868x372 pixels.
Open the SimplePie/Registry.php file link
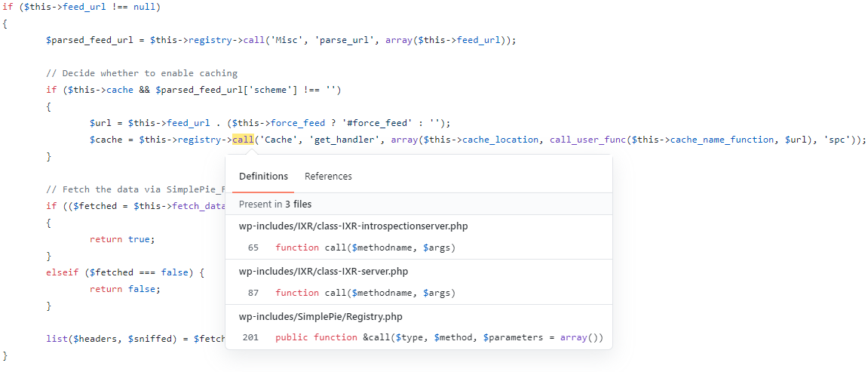[x=321, y=316]
